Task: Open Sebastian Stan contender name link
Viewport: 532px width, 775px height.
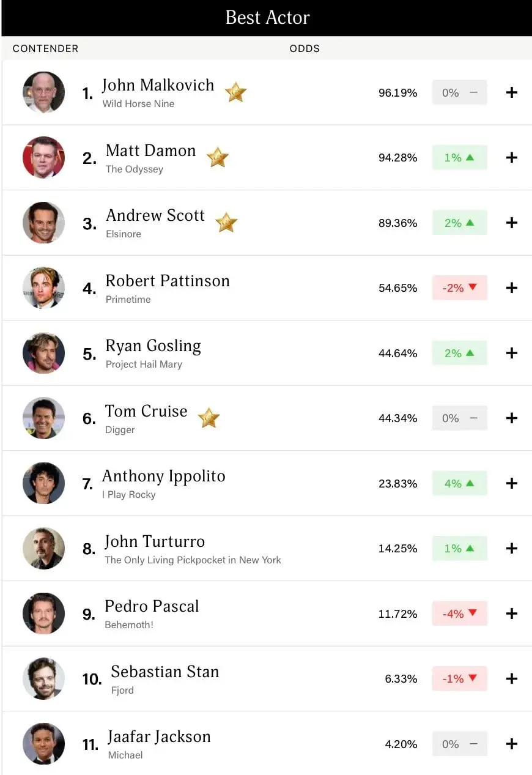Action: pos(165,672)
